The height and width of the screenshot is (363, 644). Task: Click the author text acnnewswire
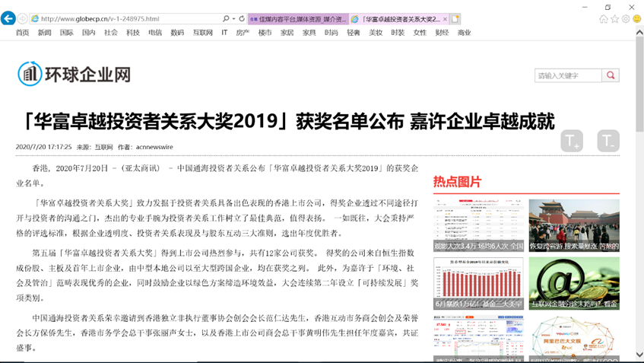point(154,147)
